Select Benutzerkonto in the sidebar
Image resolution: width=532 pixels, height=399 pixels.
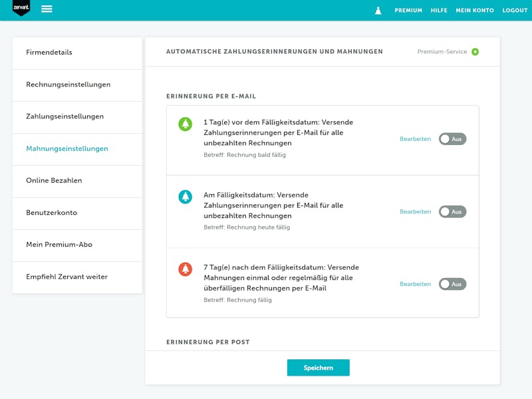[77, 213]
